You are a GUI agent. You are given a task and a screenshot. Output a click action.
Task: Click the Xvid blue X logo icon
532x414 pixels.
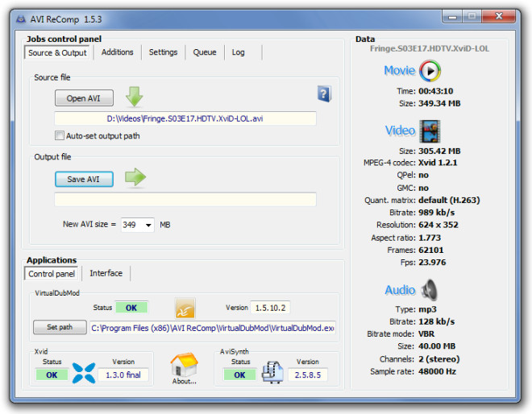(84, 373)
